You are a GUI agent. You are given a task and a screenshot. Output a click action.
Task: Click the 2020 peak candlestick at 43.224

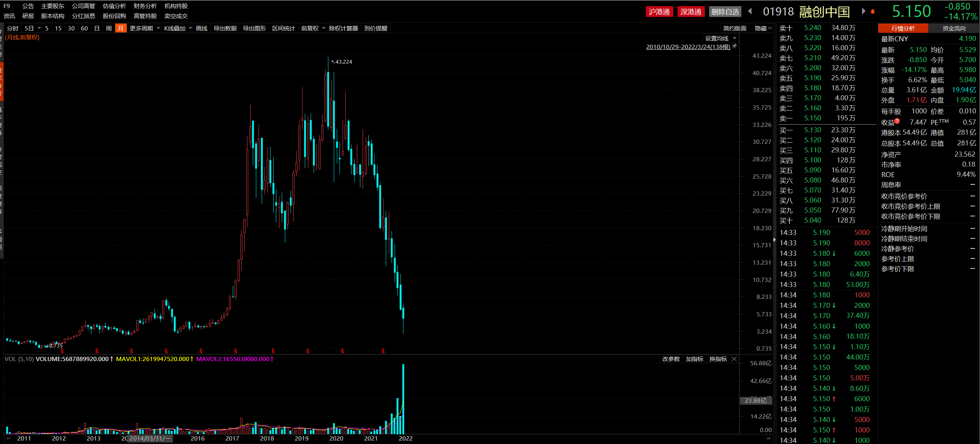click(x=328, y=96)
